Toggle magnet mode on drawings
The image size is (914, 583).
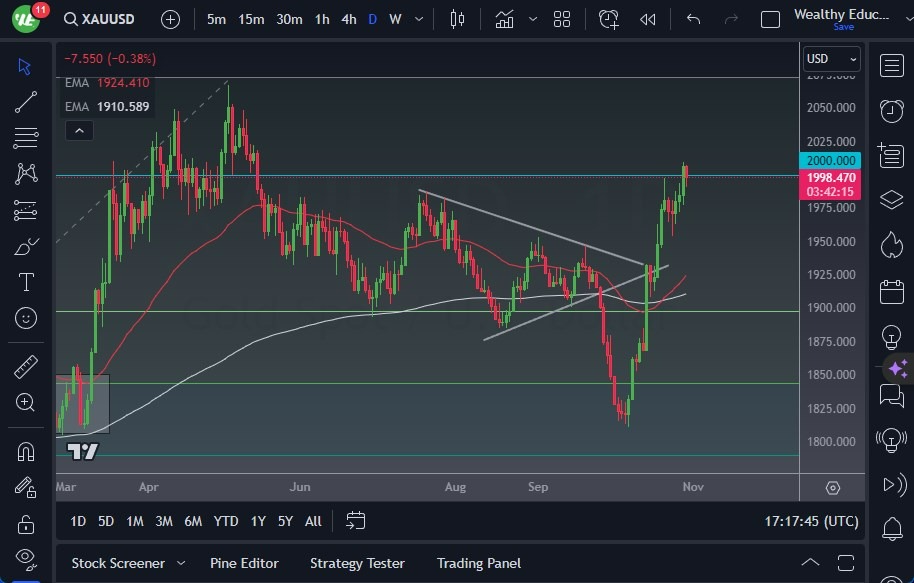[26, 451]
